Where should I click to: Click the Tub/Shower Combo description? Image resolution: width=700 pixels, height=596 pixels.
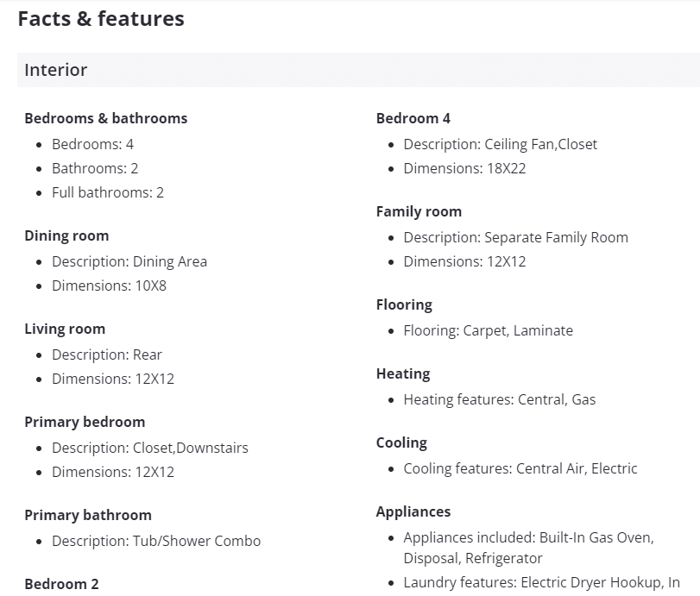(x=155, y=541)
